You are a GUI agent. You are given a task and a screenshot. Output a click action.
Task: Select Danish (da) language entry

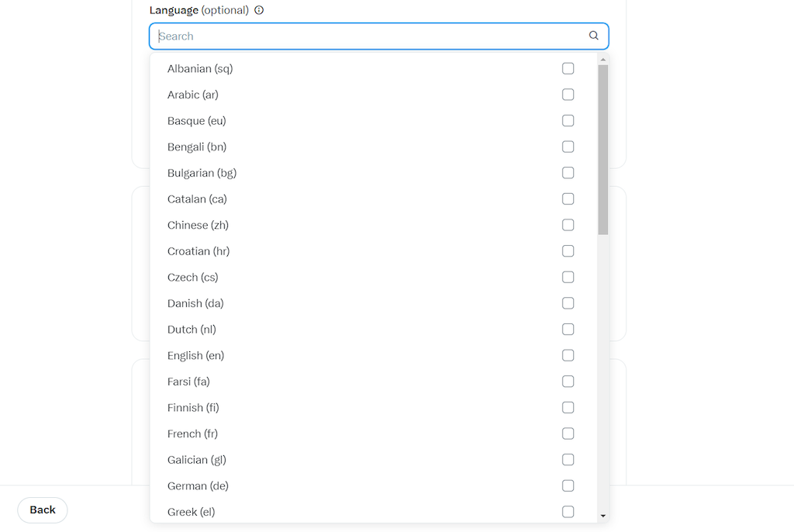(x=374, y=303)
